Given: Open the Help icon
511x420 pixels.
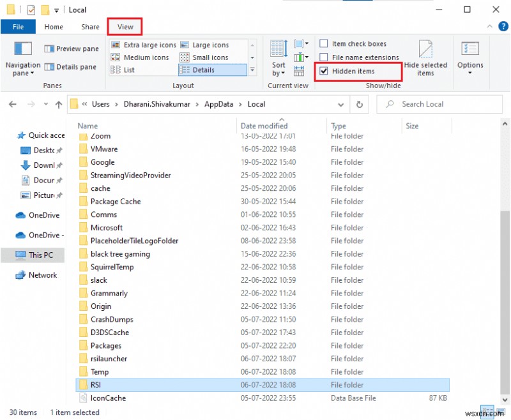Looking at the screenshot, I should [503, 26].
